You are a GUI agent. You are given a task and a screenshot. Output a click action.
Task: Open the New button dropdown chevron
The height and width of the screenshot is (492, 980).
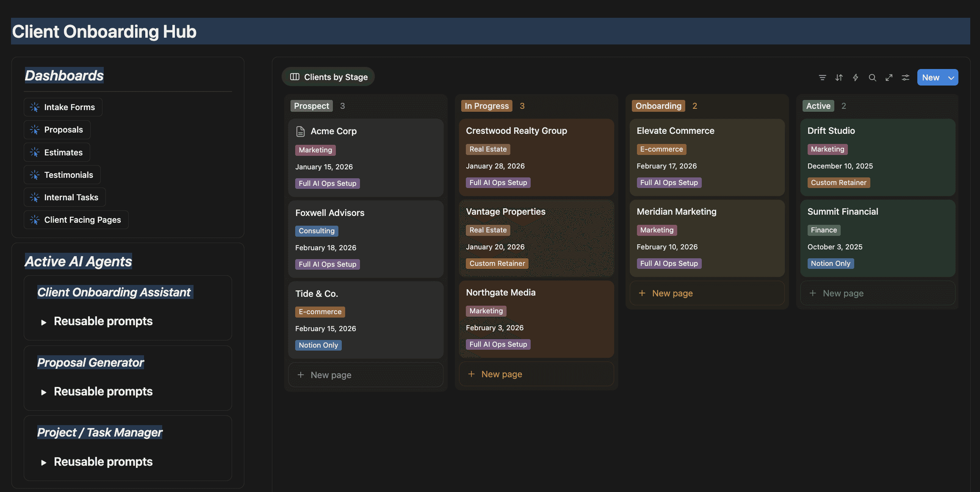pos(951,77)
